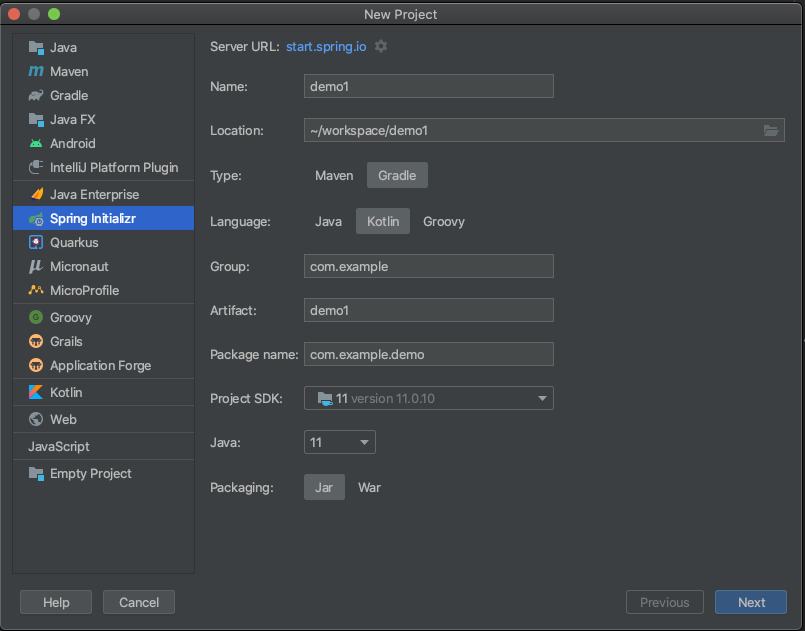Set language to Kotlin
Screen dimensions: 805x631
tap(383, 221)
